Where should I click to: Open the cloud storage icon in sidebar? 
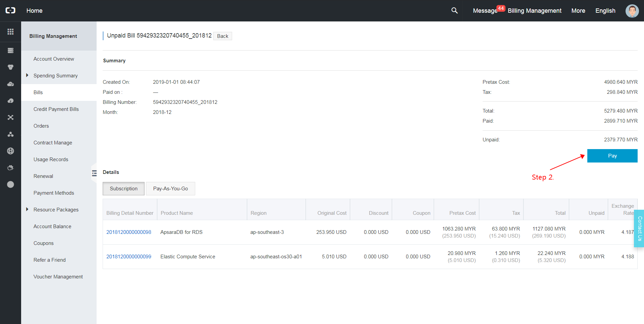click(x=10, y=84)
